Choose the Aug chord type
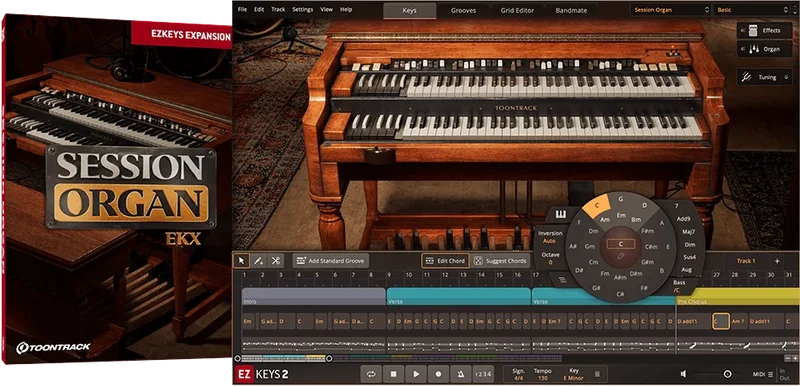Image resolution: width=800 pixels, height=386 pixels. [x=686, y=270]
